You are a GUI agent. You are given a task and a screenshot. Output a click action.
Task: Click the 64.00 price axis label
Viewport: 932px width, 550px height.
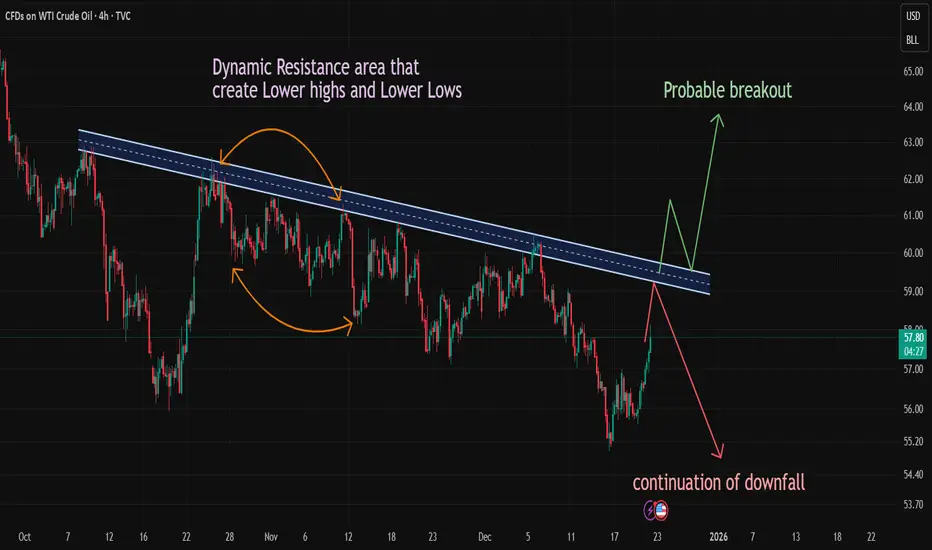tap(913, 107)
